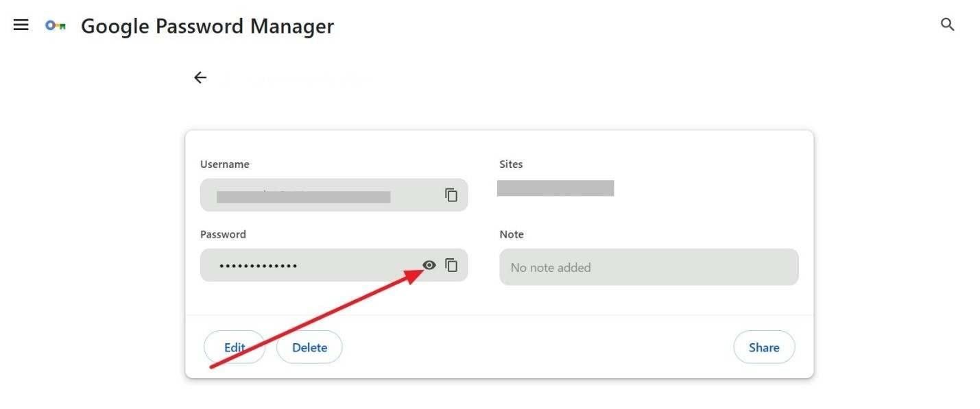
Task: Click the 'No note added' note box
Action: (x=649, y=267)
